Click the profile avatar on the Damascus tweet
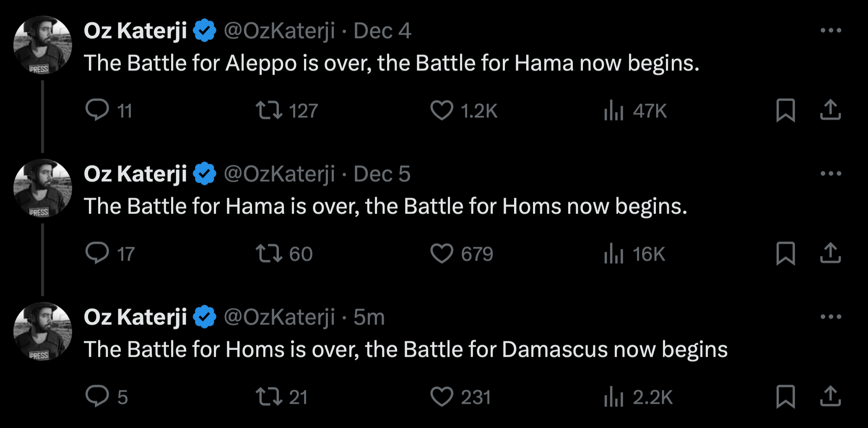Viewport: 868px width, 428px height. tap(42, 331)
